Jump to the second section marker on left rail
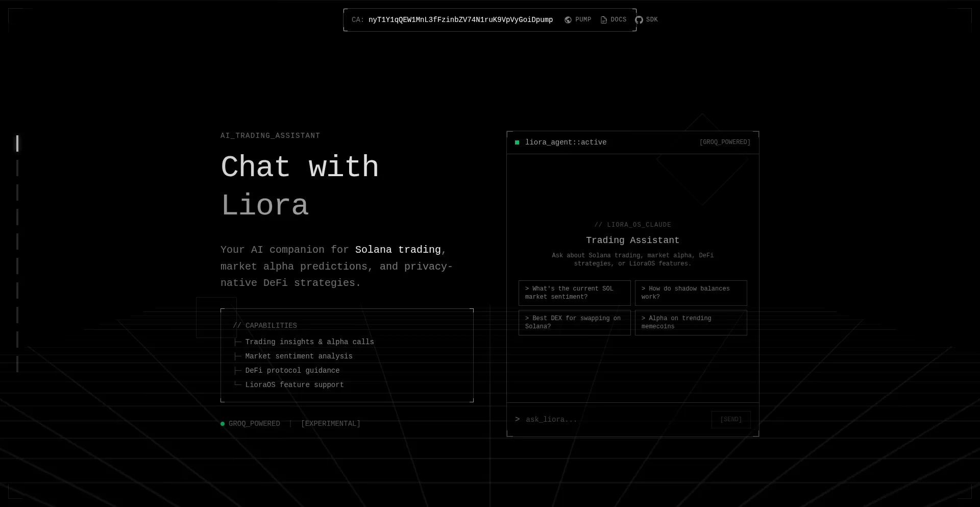 pos(17,168)
